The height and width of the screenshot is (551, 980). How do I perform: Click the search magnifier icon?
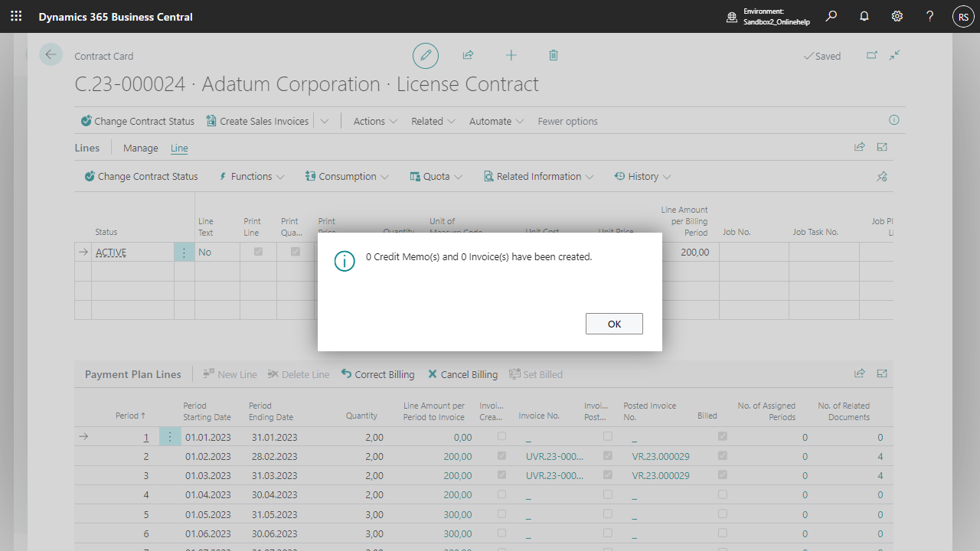pos(831,16)
